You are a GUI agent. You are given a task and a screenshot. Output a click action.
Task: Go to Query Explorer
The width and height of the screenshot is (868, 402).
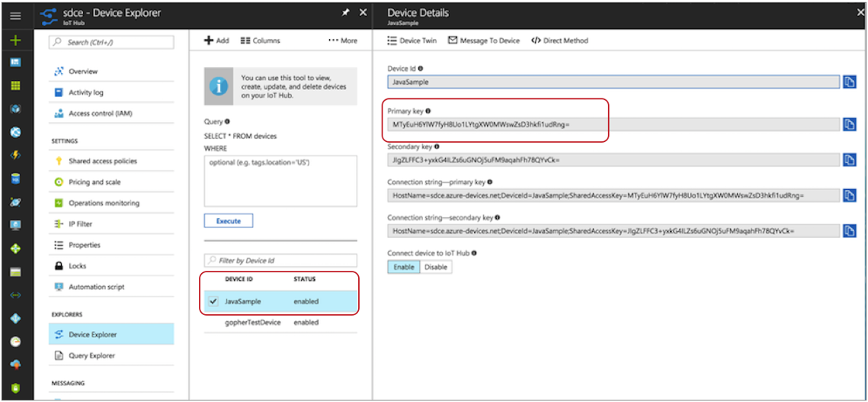pos(91,355)
